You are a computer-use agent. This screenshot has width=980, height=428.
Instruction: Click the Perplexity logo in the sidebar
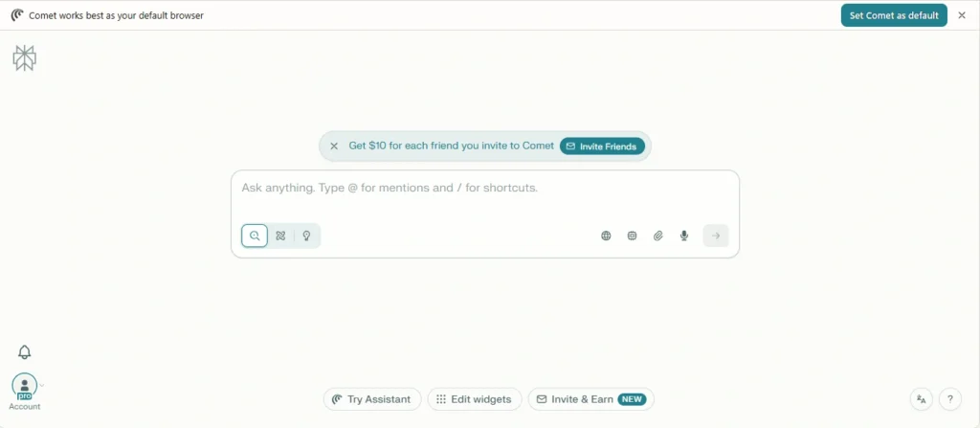(24, 58)
